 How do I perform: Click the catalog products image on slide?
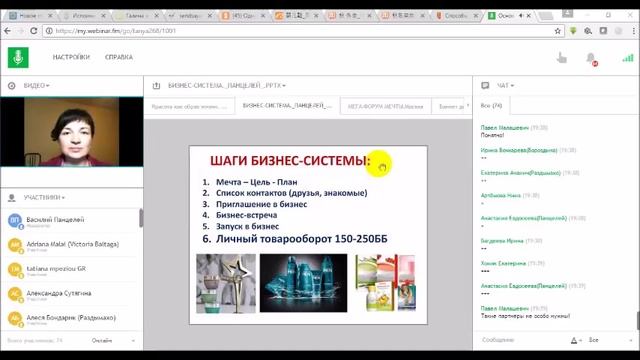pos(385,283)
